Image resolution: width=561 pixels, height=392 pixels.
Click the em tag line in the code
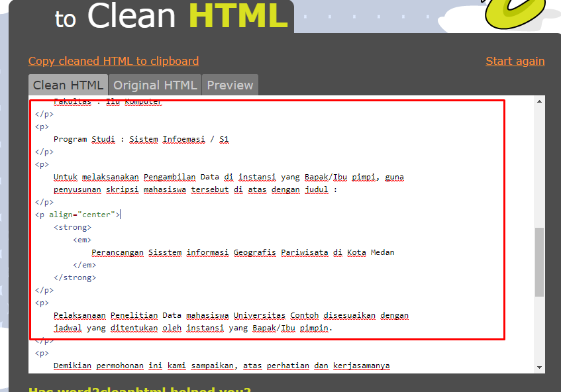coord(81,239)
